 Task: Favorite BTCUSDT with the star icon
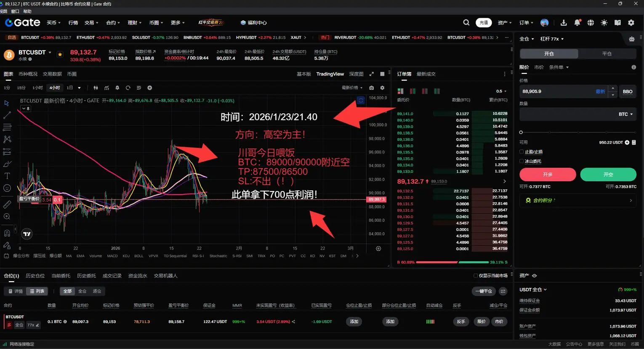tap(60, 54)
